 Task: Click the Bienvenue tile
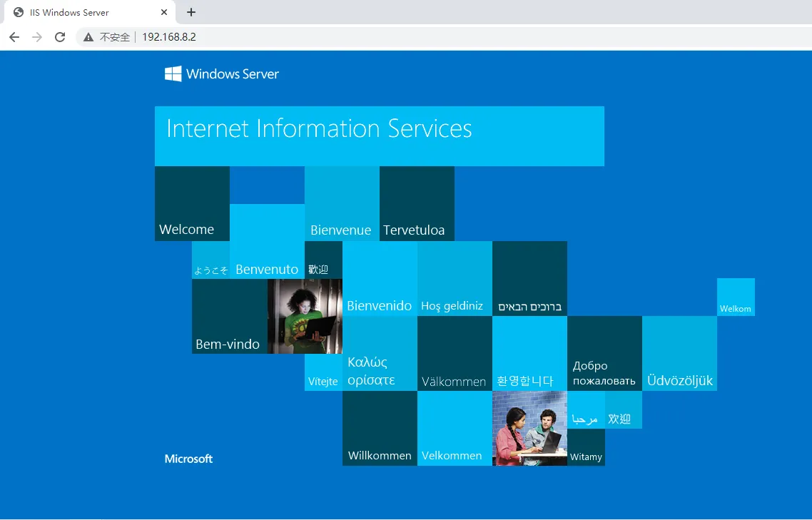[x=342, y=203]
